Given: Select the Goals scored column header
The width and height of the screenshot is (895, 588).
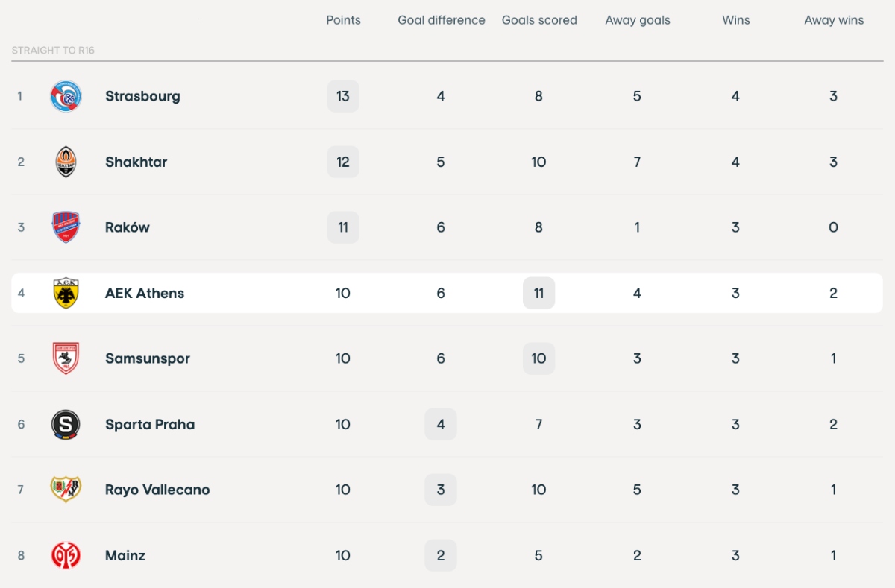Looking at the screenshot, I should [539, 20].
